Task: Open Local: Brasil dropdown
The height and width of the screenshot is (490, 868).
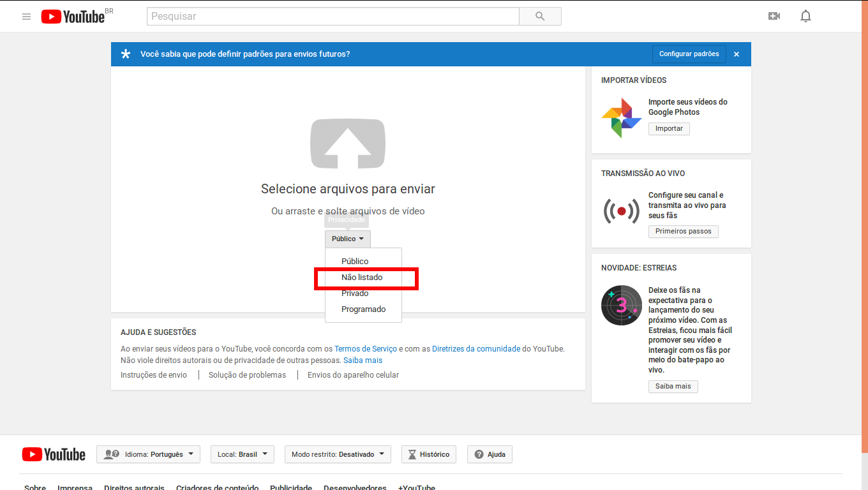Action: [x=242, y=454]
